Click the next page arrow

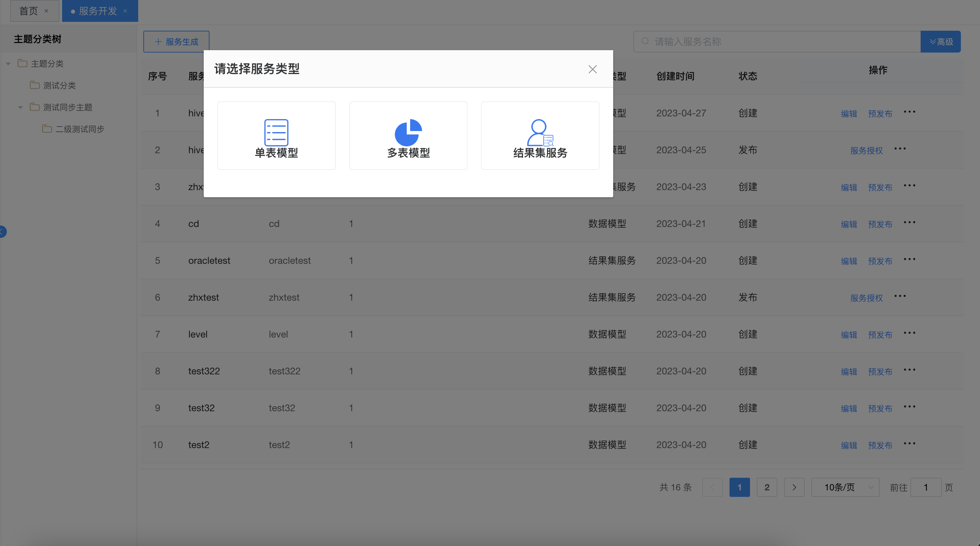coord(794,487)
